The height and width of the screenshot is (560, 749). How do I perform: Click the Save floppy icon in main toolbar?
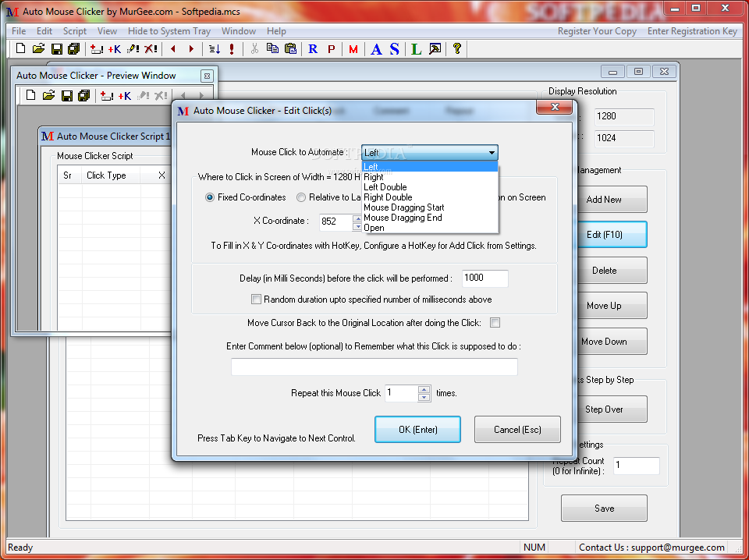(56, 48)
